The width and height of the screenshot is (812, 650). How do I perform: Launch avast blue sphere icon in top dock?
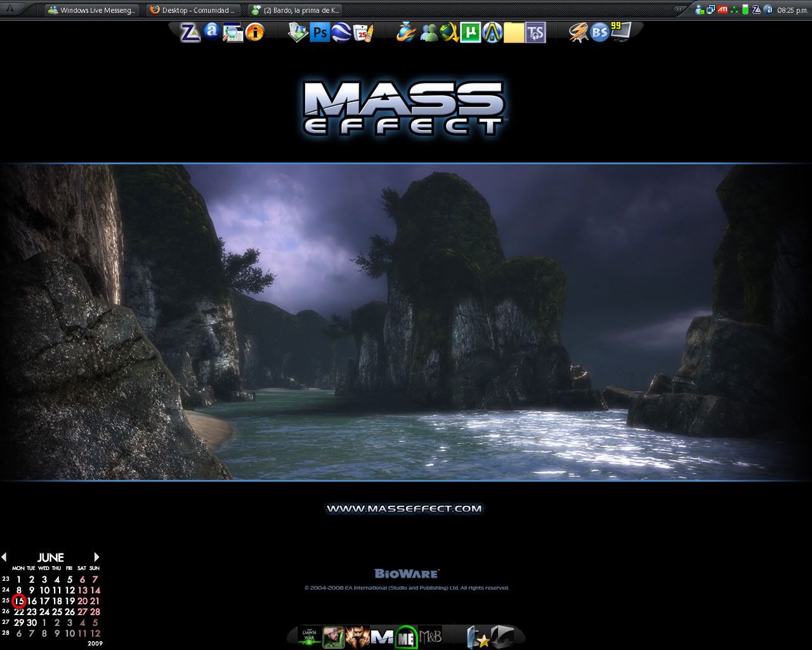tap(212, 30)
